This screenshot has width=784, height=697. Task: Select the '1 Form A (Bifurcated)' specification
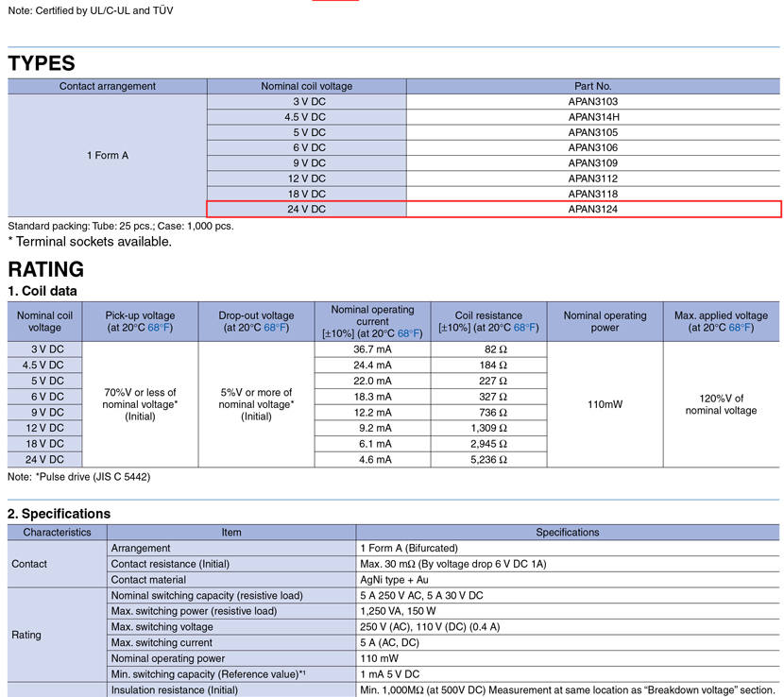point(409,548)
